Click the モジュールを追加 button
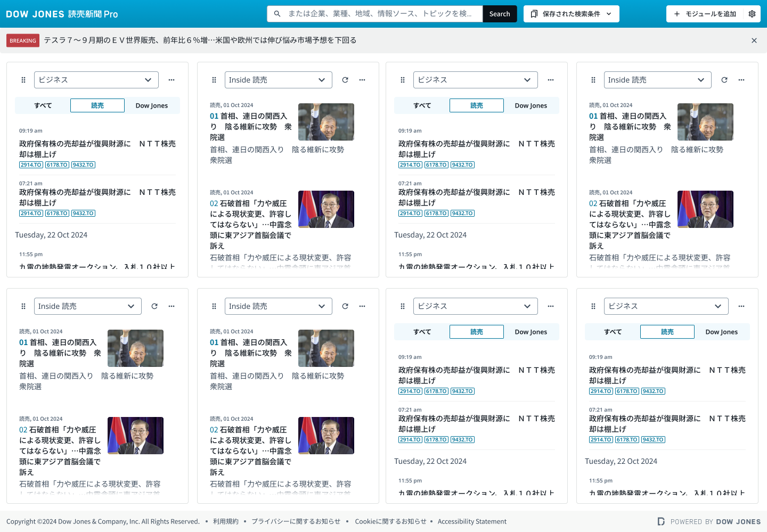The image size is (767, 532). point(705,14)
